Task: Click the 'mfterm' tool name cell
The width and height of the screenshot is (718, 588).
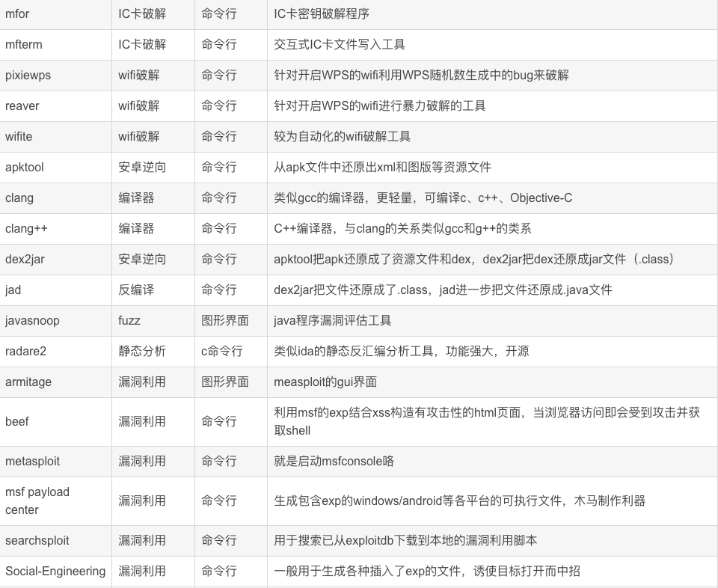Action: (x=23, y=44)
